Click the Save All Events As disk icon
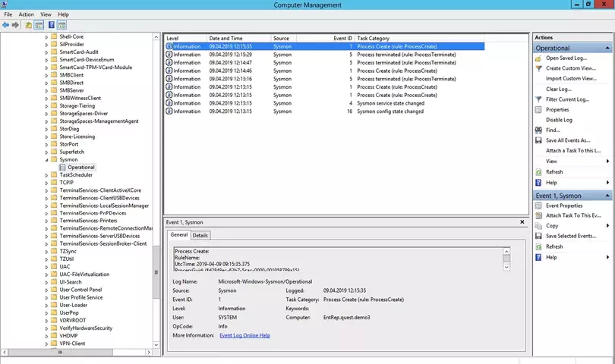 pyautogui.click(x=538, y=140)
